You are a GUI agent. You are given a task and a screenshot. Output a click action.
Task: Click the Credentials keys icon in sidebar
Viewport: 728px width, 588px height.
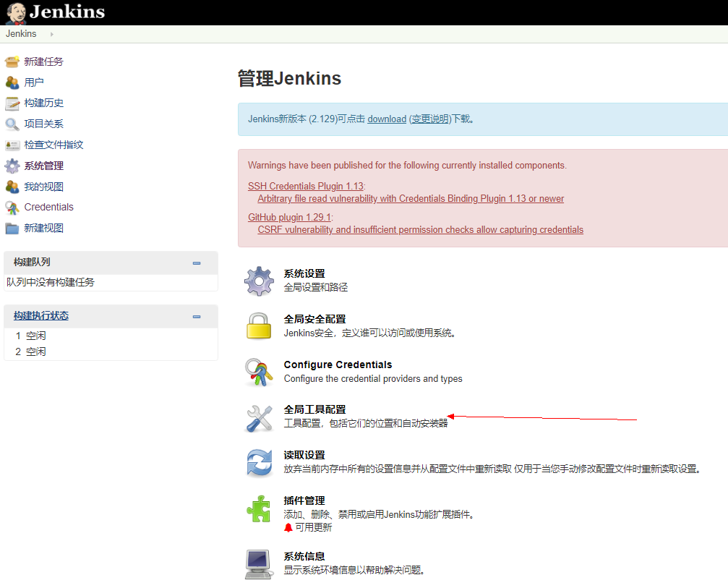[12, 208]
